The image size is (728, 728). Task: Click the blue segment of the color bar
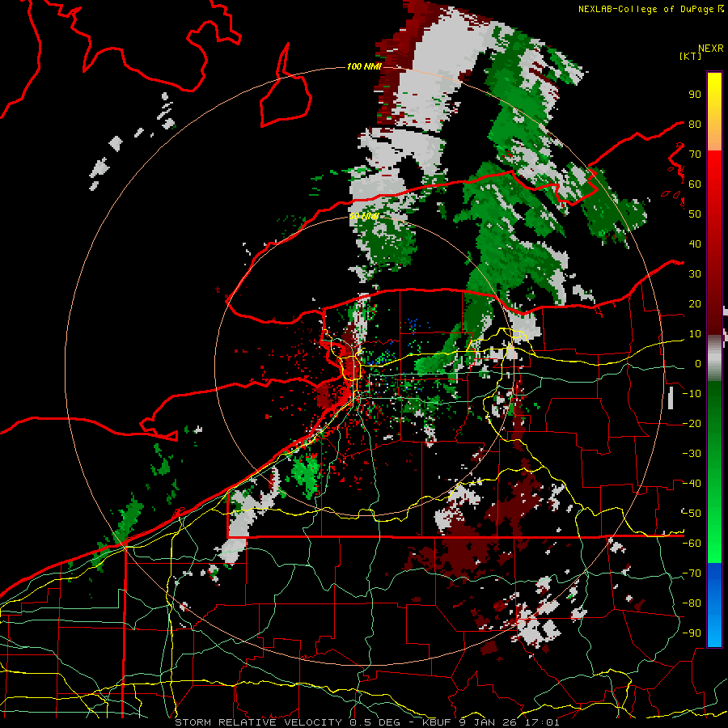tap(714, 605)
